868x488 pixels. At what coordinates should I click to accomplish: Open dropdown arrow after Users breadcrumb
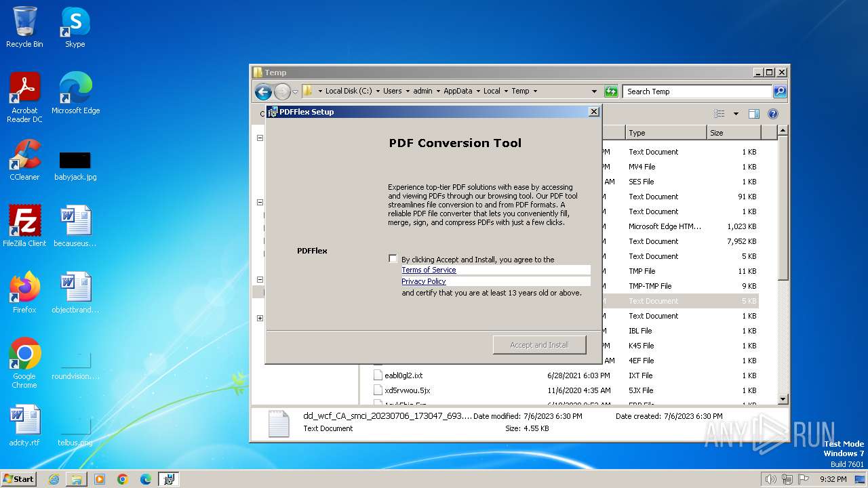(408, 91)
